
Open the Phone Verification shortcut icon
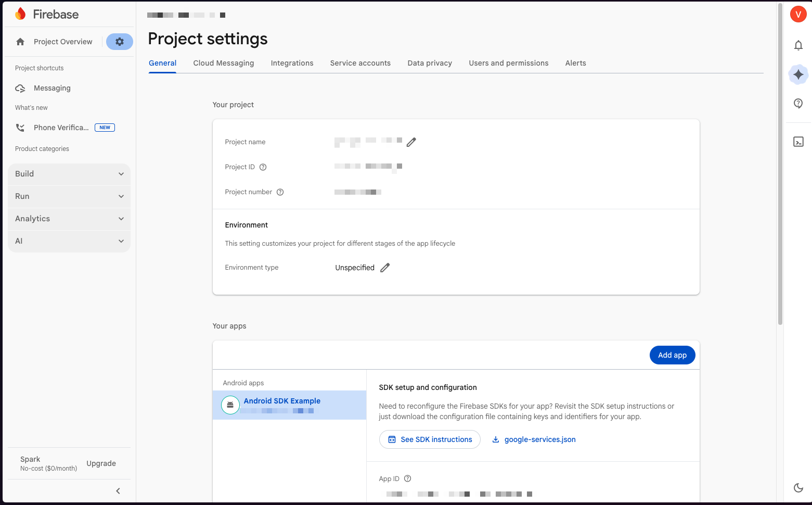pos(20,127)
